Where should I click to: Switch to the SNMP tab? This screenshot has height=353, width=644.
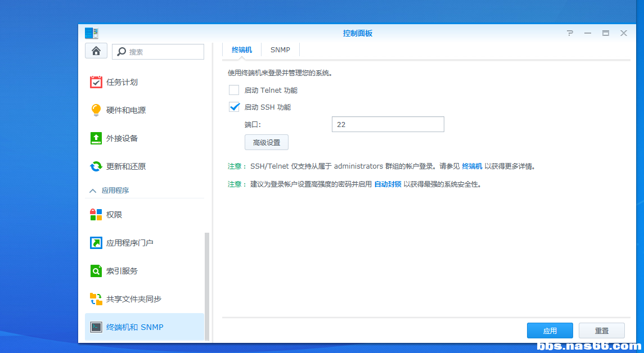pos(280,49)
